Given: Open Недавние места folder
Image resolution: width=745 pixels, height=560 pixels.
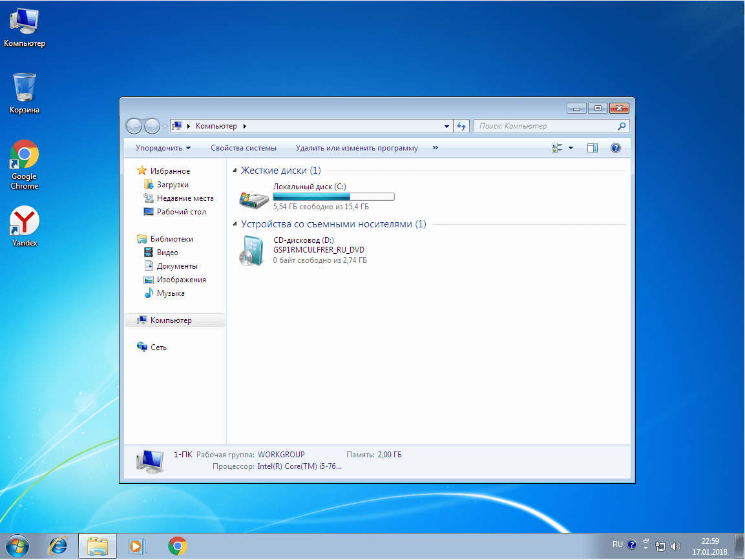Looking at the screenshot, I should [x=178, y=198].
